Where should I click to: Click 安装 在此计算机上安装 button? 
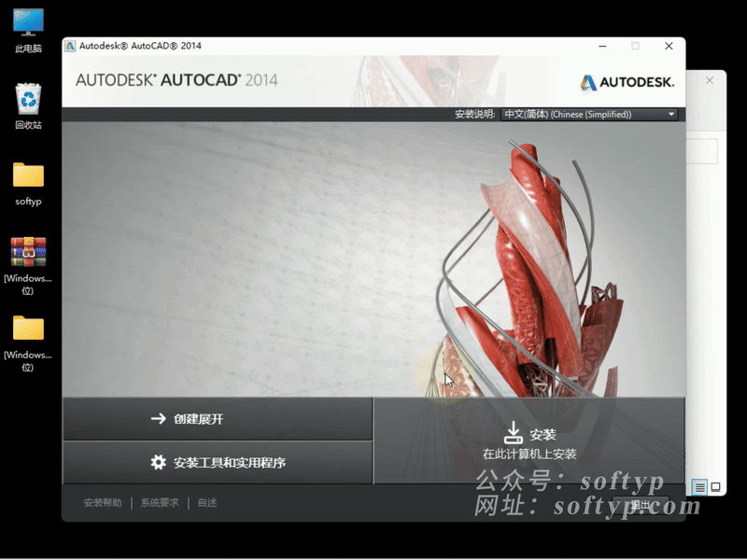click(x=529, y=441)
